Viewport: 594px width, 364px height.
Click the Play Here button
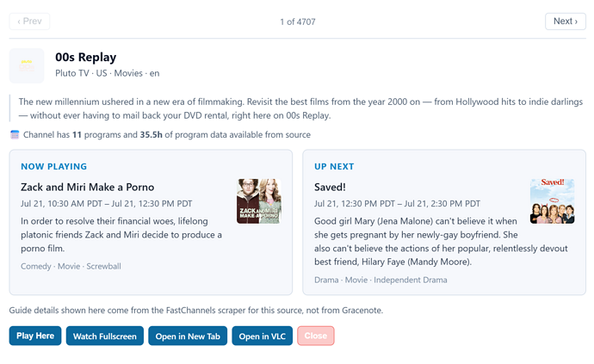point(35,336)
